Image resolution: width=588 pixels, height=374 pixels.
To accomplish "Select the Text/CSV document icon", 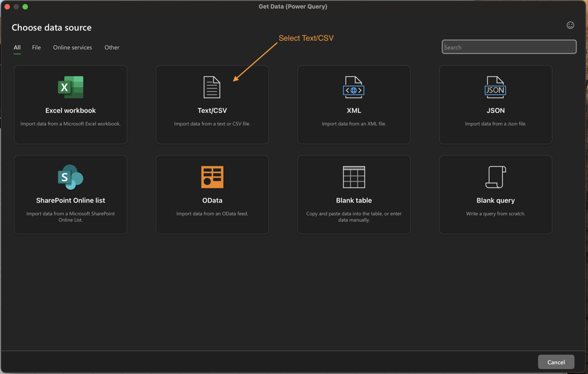I will pos(212,87).
